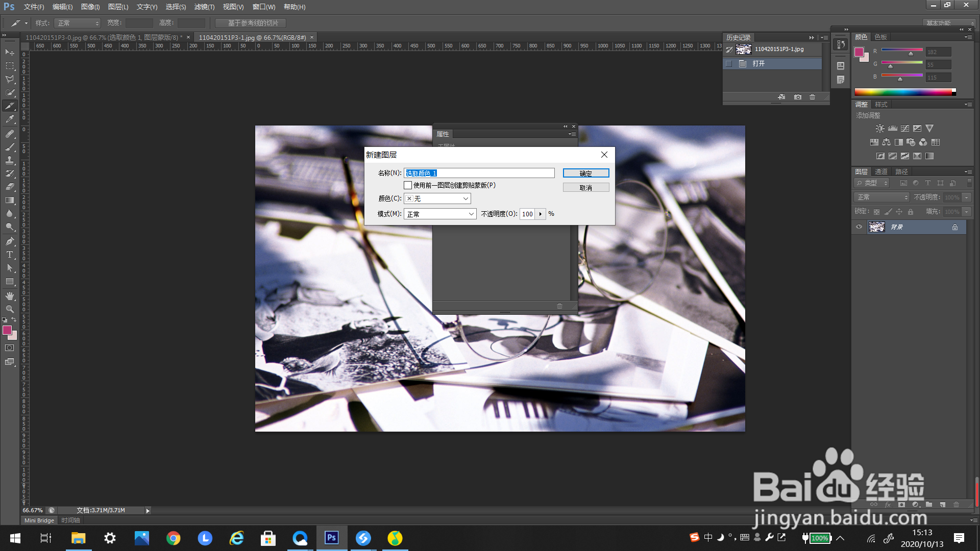Select the Zoom tool in toolbar
Screen dimensions: 980x551
point(10,309)
